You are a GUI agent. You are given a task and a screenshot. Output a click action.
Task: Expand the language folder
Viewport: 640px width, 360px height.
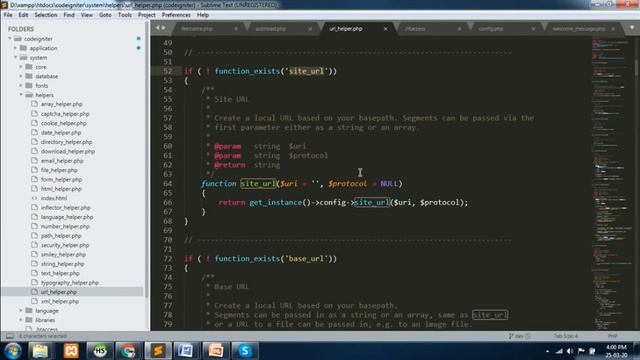[21, 311]
